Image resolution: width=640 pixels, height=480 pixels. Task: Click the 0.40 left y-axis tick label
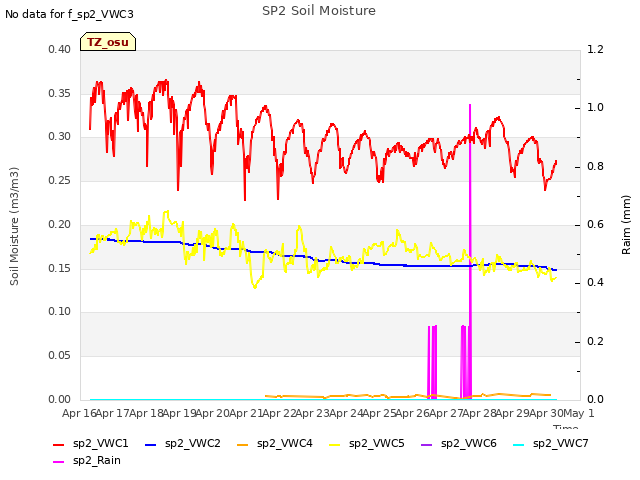click(x=60, y=49)
